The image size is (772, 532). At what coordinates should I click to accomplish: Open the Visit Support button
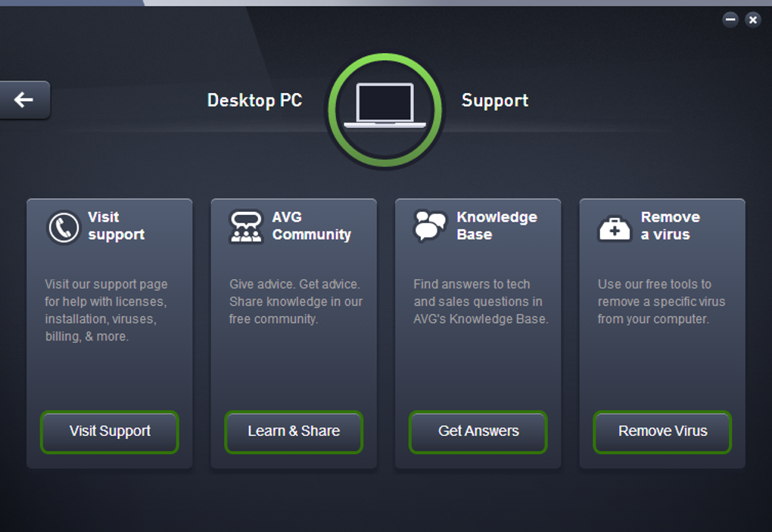point(109,431)
